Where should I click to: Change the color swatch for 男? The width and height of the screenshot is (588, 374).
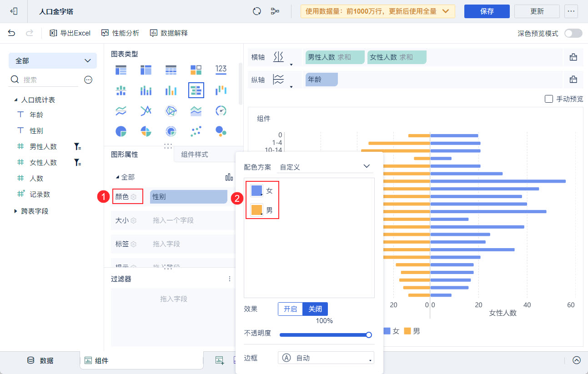256,210
